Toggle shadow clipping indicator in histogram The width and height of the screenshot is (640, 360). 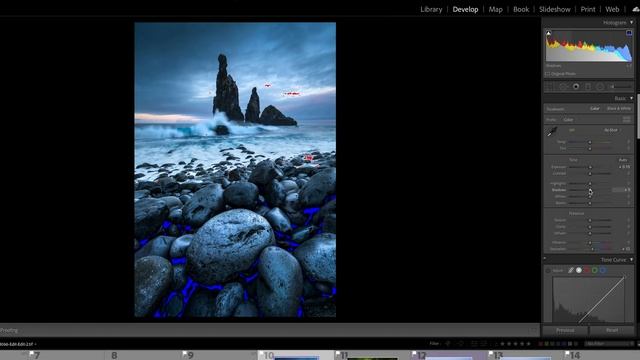tap(549, 33)
